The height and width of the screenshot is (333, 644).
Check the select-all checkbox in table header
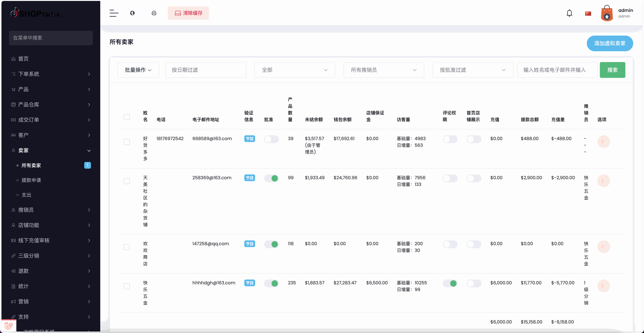tap(127, 117)
